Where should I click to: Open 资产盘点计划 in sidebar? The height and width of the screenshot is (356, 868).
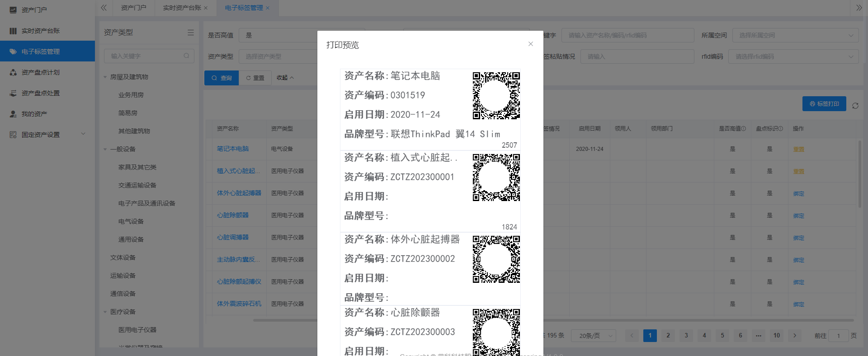(41, 72)
